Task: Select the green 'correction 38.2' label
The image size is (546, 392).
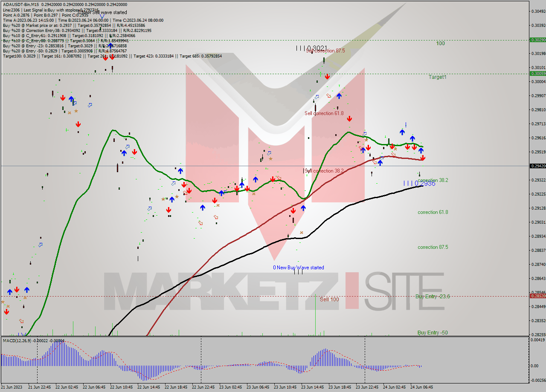Action: click(433, 180)
